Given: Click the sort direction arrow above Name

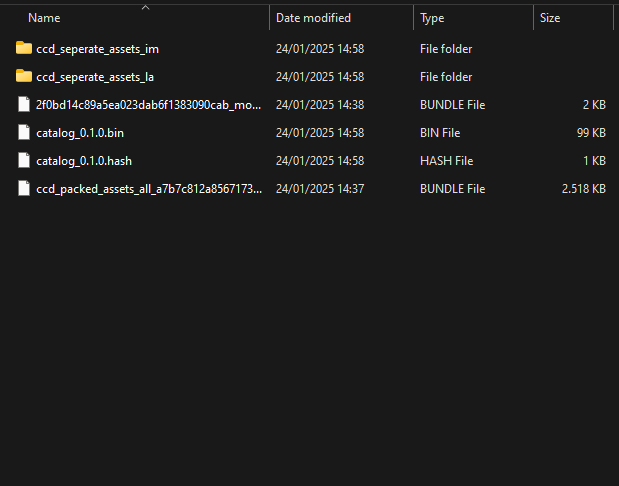Looking at the screenshot, I should click(145, 7).
